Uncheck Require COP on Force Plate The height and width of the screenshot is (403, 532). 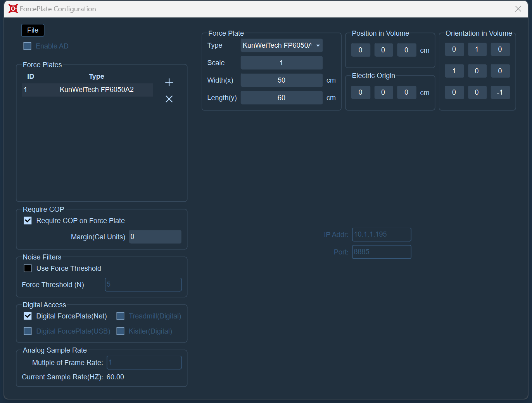click(x=28, y=221)
